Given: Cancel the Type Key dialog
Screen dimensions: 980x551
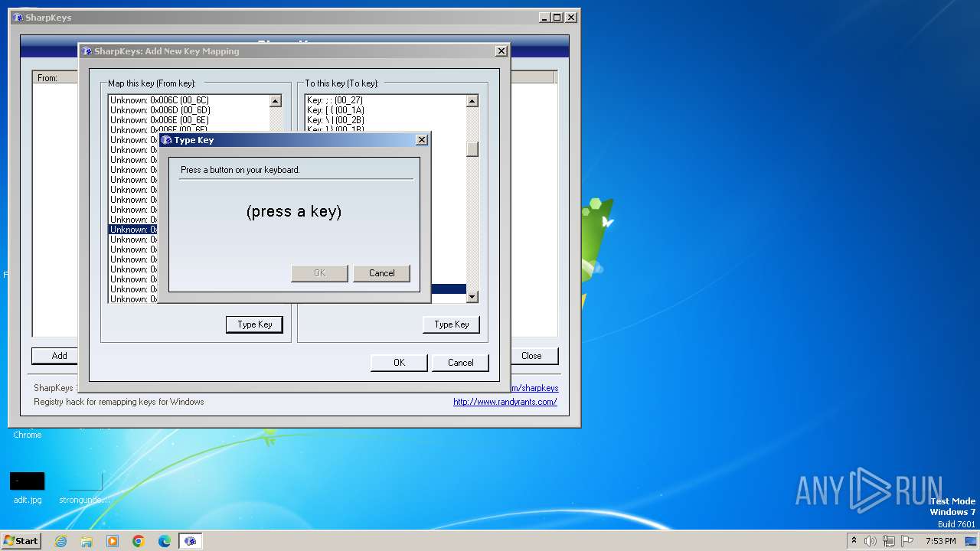Looking at the screenshot, I should click(381, 273).
